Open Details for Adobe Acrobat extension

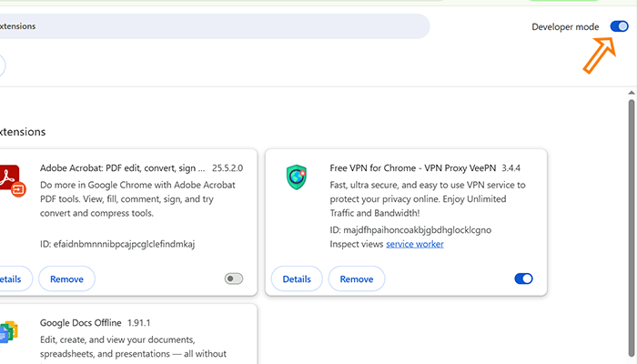point(14,279)
